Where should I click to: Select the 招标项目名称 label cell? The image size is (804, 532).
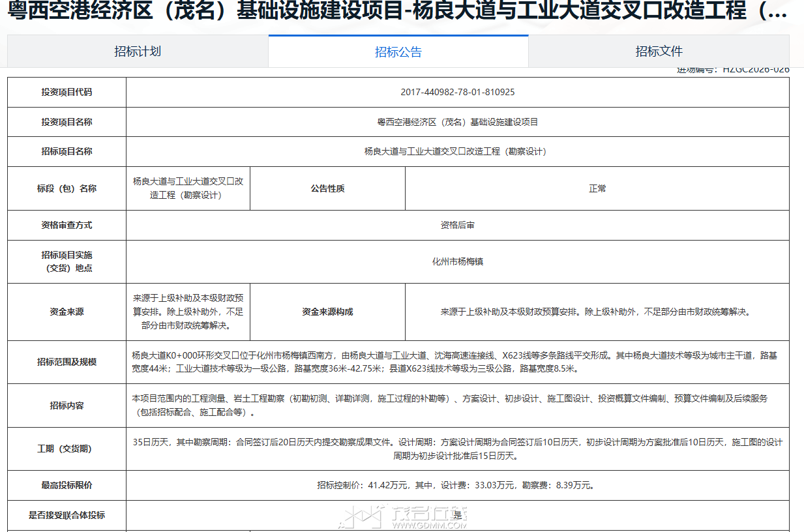[x=67, y=151]
